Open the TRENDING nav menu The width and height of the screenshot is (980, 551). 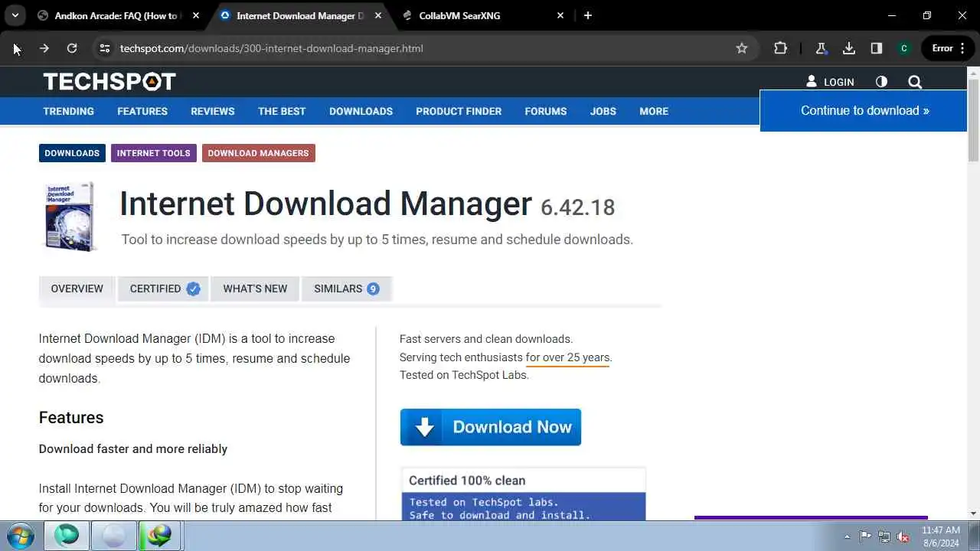[68, 111]
